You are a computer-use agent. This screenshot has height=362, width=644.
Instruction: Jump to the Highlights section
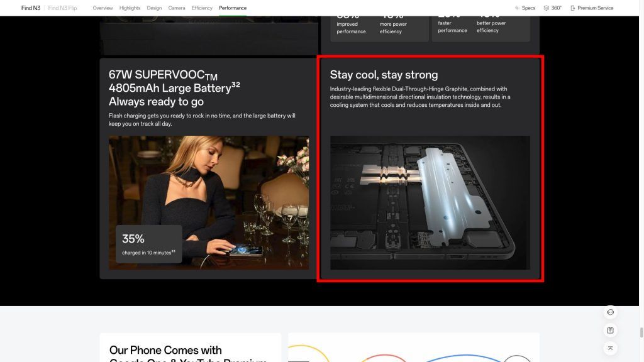tap(130, 8)
